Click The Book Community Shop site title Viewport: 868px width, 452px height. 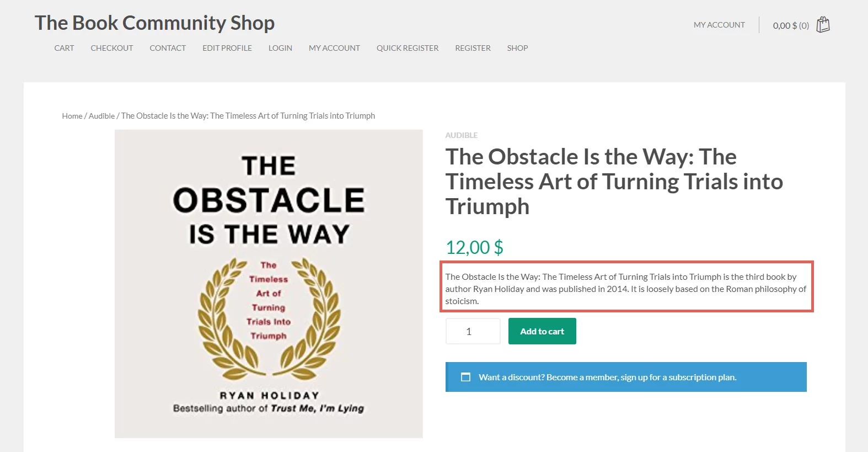154,23
